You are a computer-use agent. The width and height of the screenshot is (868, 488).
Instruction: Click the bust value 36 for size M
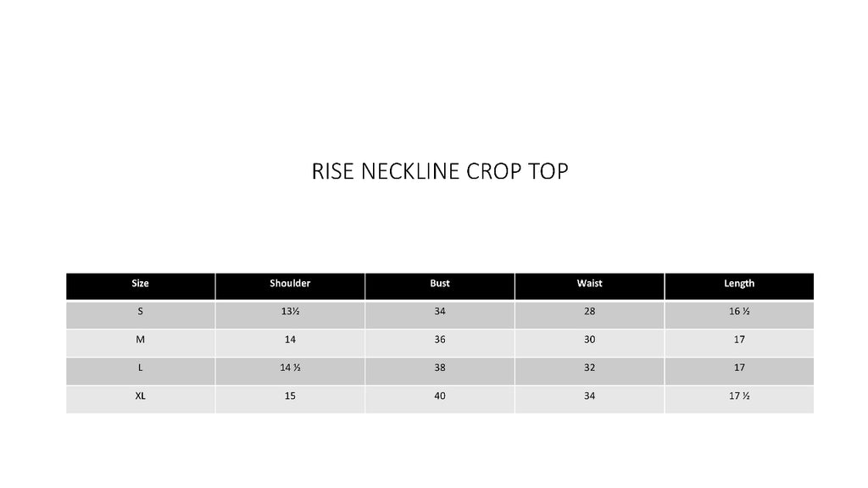click(440, 340)
